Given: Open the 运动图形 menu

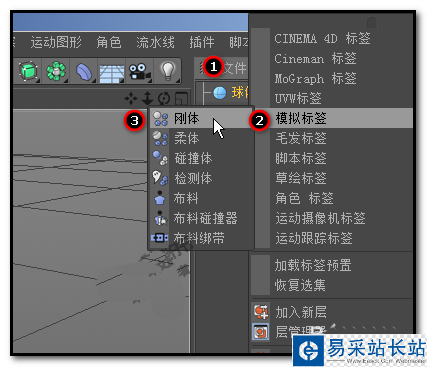Looking at the screenshot, I should 56,43.
